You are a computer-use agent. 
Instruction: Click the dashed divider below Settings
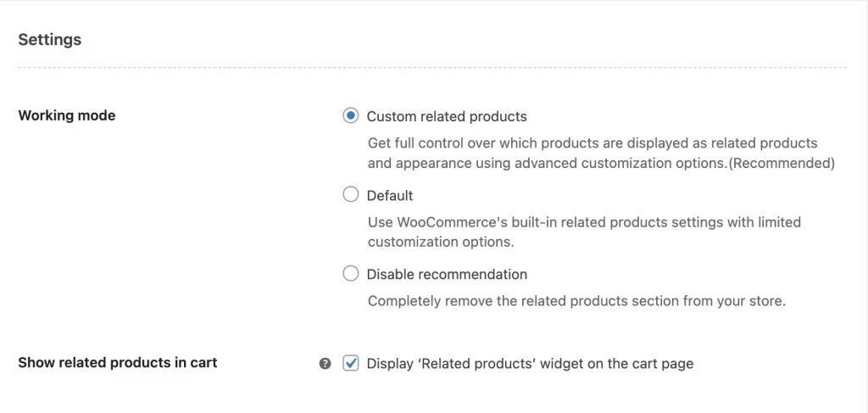click(432, 67)
